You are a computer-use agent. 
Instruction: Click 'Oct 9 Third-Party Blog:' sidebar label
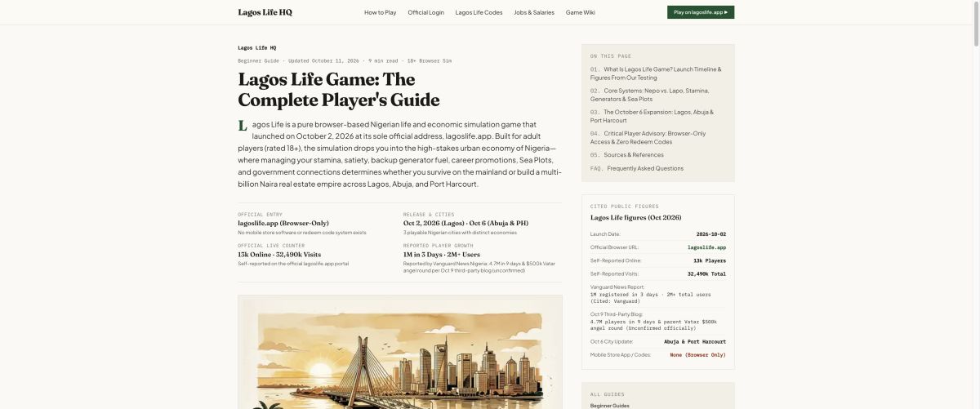point(617,313)
